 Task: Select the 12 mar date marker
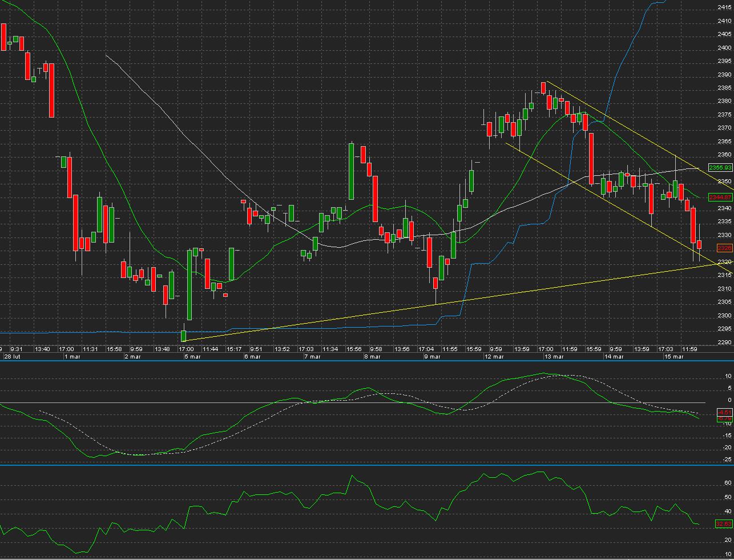[494, 356]
